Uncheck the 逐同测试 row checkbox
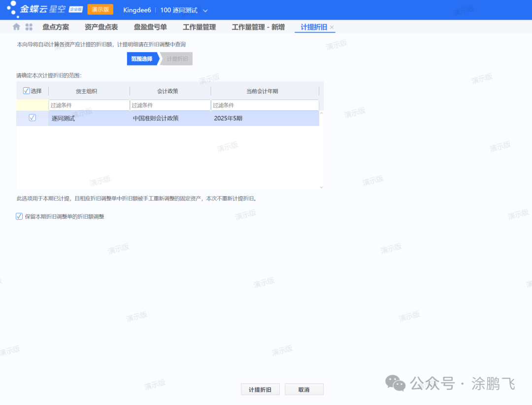Viewport: 532px width, 405px height. tap(33, 118)
